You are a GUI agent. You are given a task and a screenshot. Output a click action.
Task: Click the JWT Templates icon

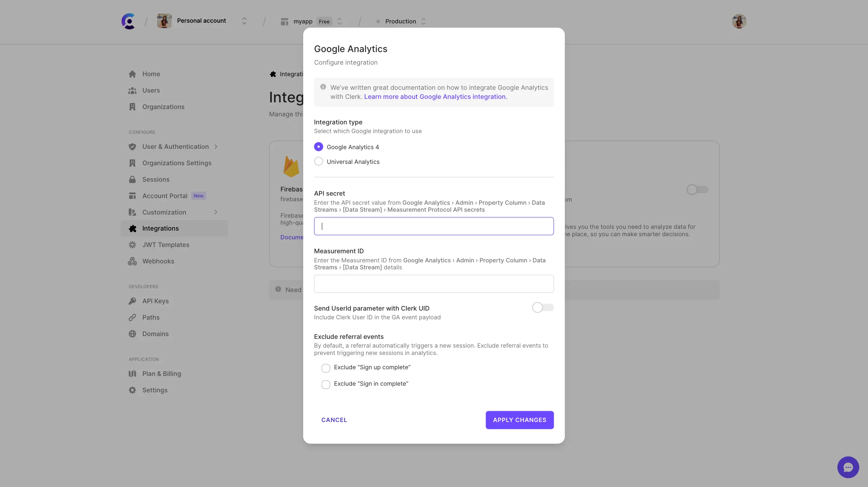[x=132, y=245]
